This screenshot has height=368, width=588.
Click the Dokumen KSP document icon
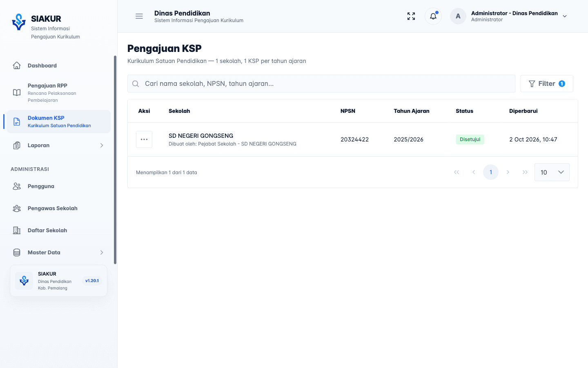coord(17,121)
